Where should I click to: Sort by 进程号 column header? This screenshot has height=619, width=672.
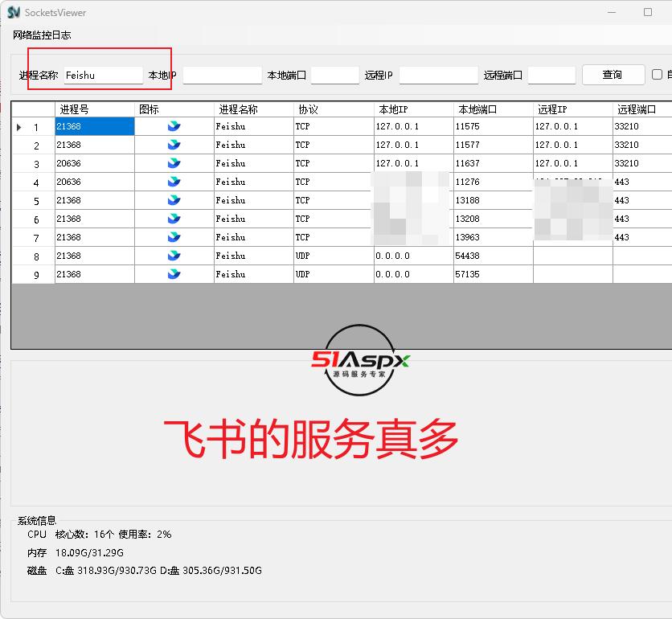95,109
